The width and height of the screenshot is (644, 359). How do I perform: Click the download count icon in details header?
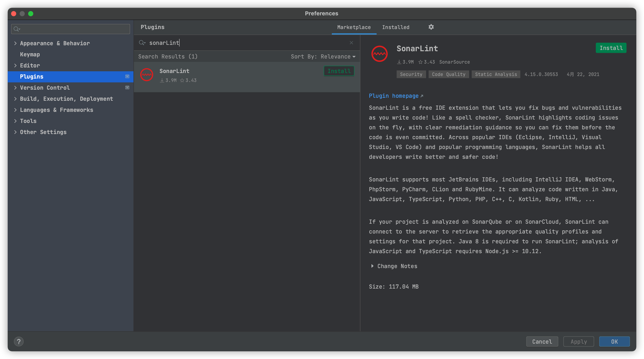pos(399,62)
